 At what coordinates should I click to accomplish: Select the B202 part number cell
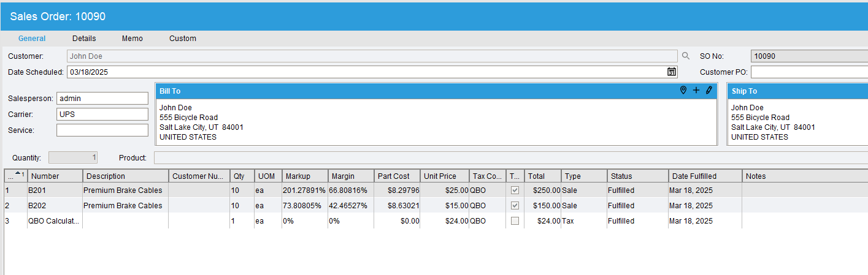click(x=55, y=205)
